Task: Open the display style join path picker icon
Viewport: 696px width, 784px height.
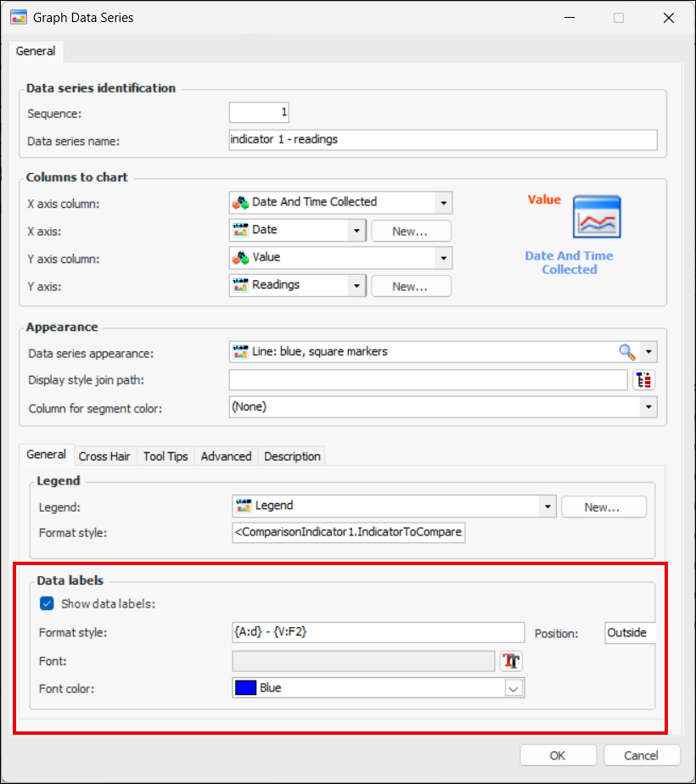Action: pyautogui.click(x=644, y=380)
